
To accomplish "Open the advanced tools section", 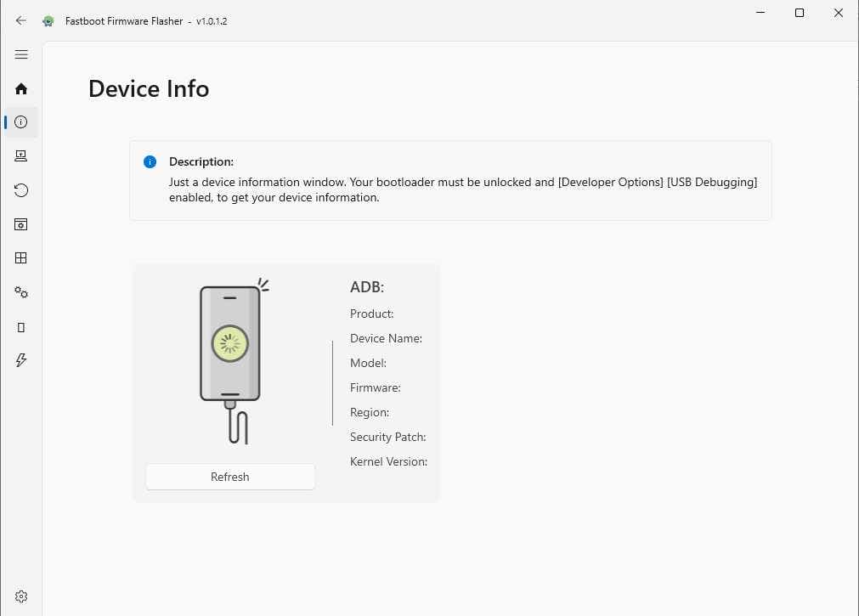I will coord(21,291).
